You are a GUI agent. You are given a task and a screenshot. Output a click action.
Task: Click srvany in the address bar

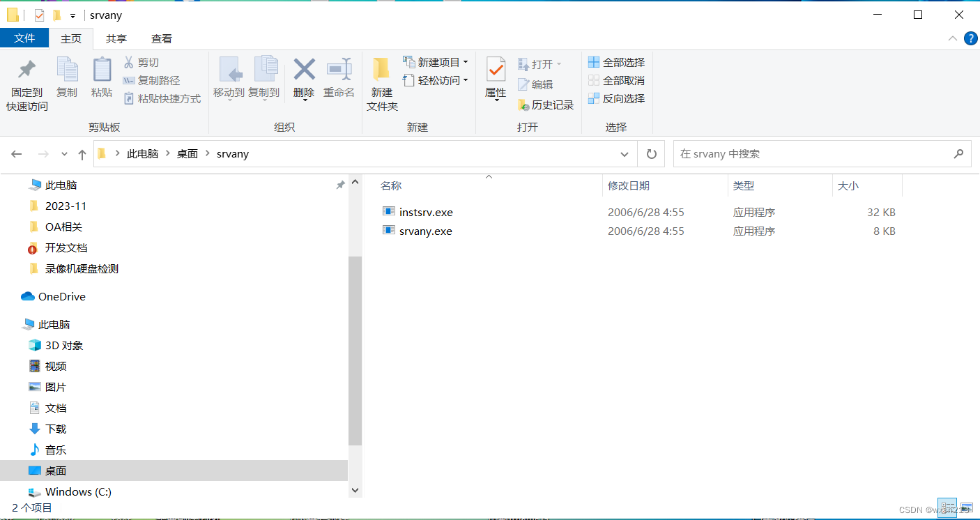coord(233,154)
